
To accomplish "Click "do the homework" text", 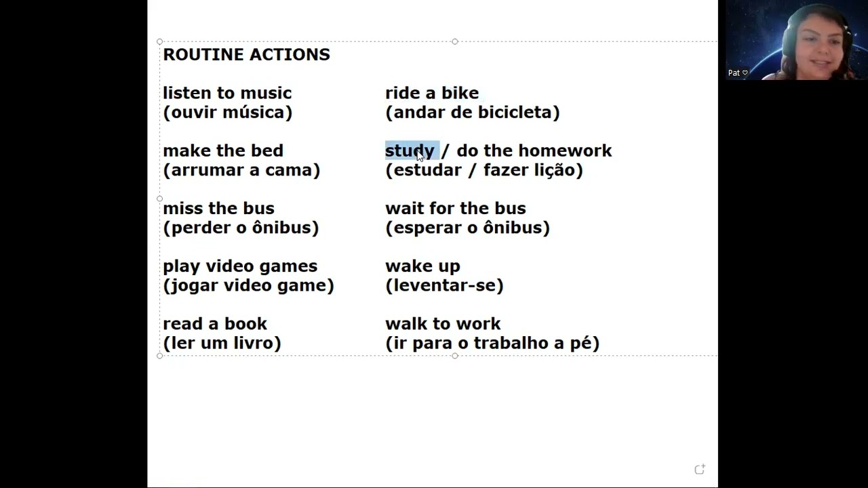I will pos(534,150).
